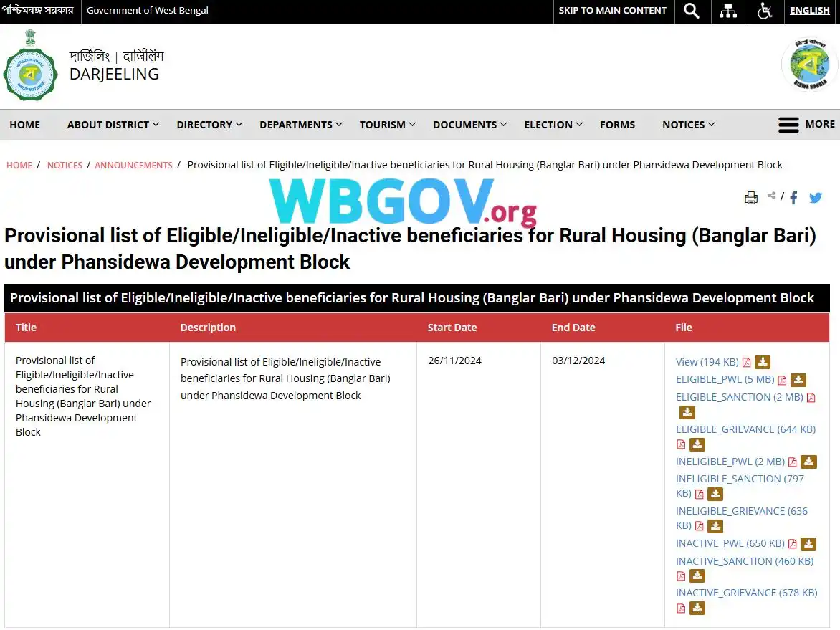Go to the Forms menu item
This screenshot has height=630, width=840.
pyautogui.click(x=617, y=125)
